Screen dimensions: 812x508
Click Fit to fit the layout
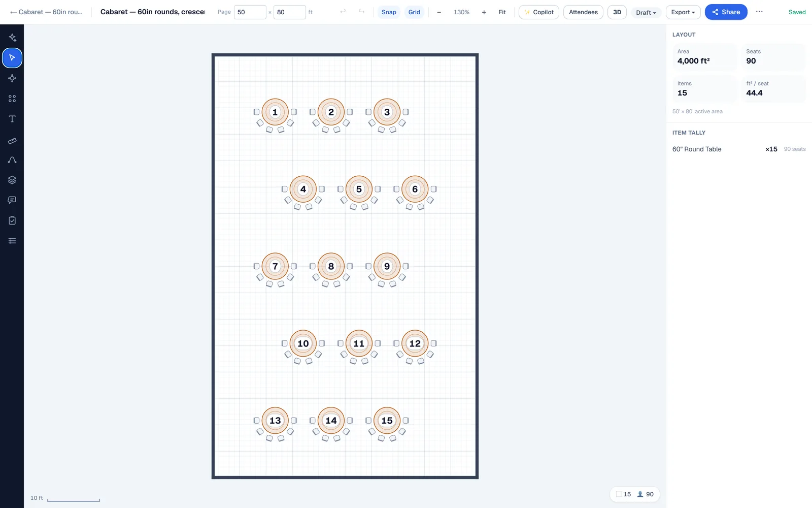[x=502, y=12]
